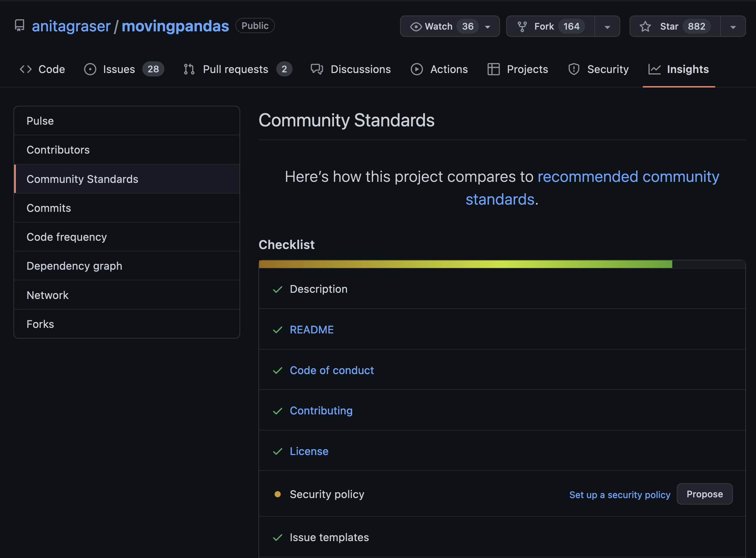Open the README checklist link

pyautogui.click(x=312, y=330)
